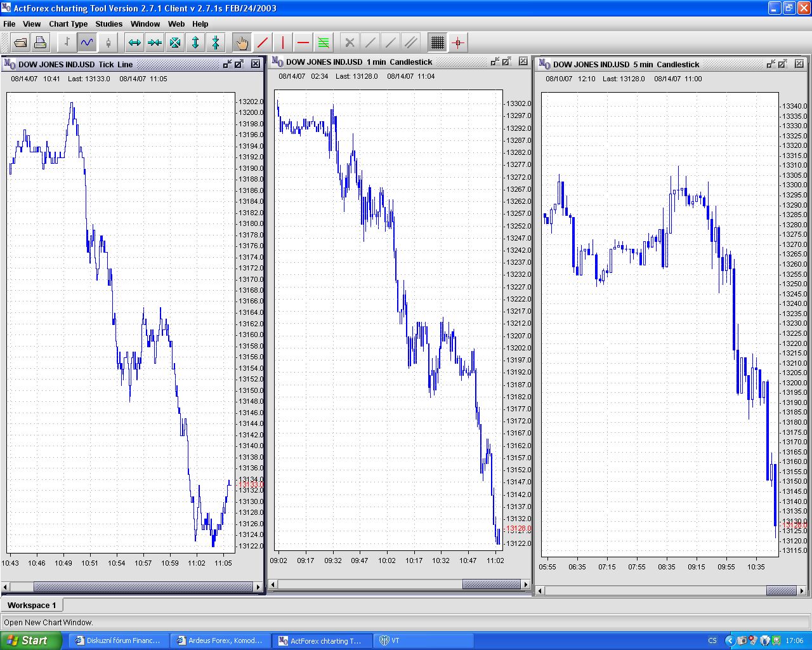Switch to bar chart type icon

(67, 43)
